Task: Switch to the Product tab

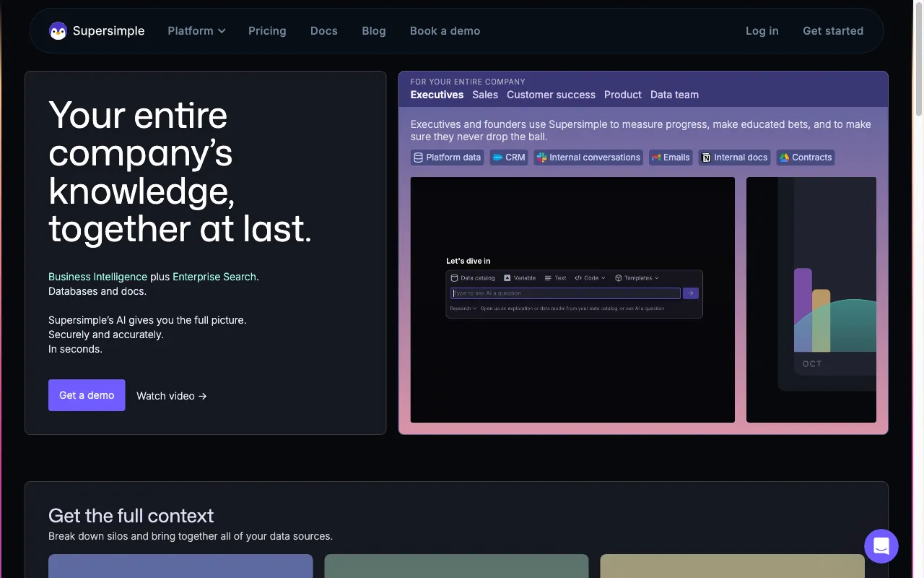Action: point(623,95)
